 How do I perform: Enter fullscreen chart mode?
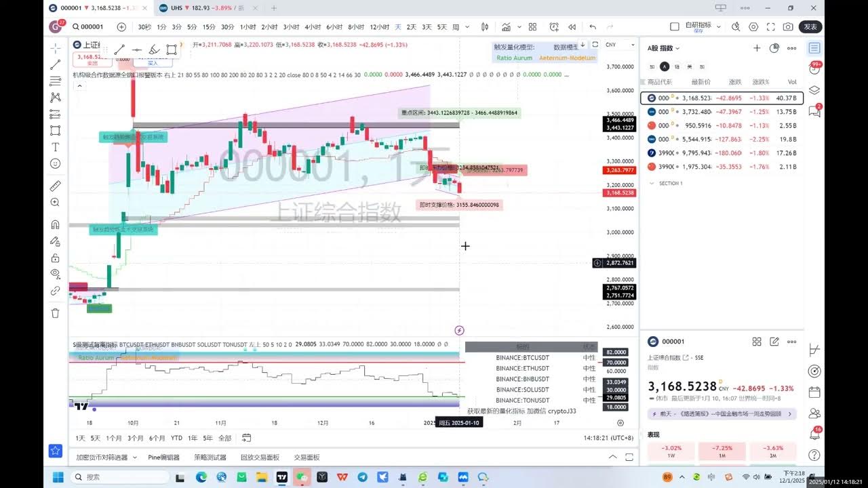[770, 27]
